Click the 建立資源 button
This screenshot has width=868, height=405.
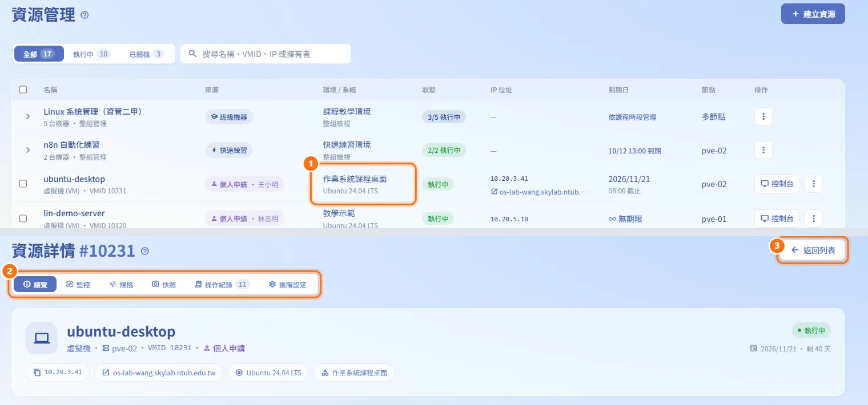(813, 14)
